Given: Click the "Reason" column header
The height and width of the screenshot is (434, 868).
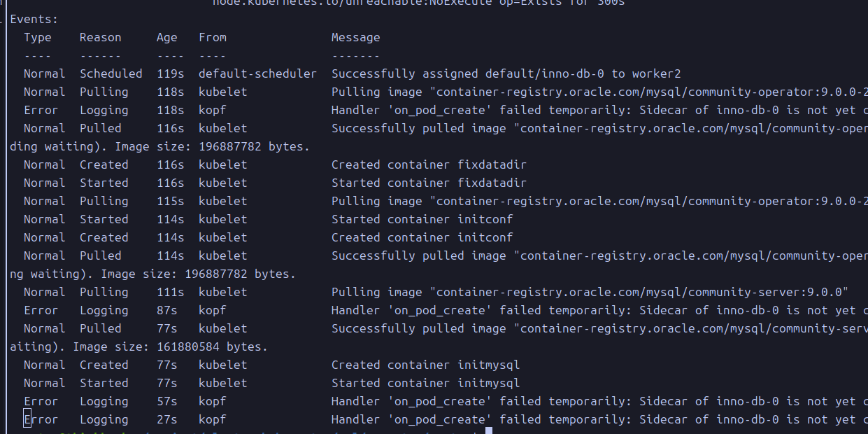Looking at the screenshot, I should coord(100,38).
